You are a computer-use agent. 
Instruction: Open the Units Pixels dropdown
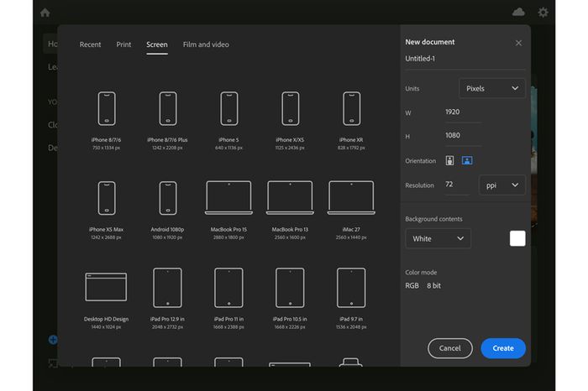pyautogui.click(x=492, y=88)
